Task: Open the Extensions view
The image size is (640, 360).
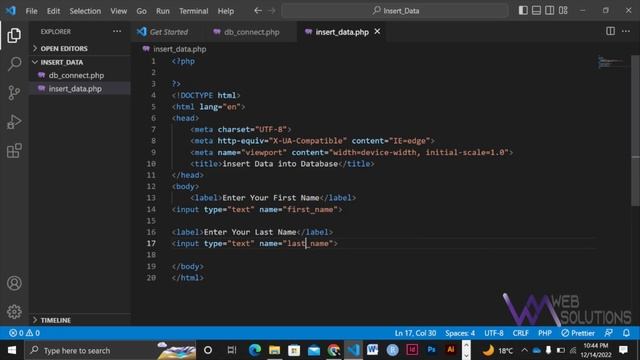Action: pos(14,151)
